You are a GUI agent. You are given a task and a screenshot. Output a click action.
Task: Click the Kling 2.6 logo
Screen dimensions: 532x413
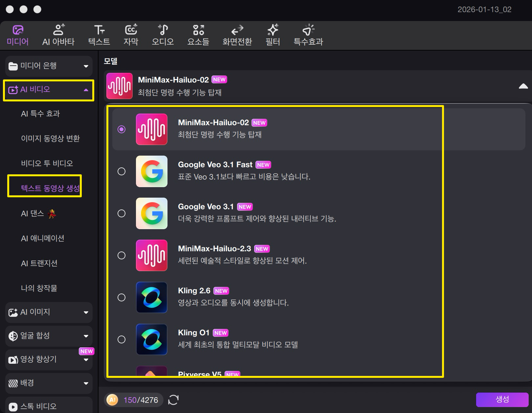(152, 297)
